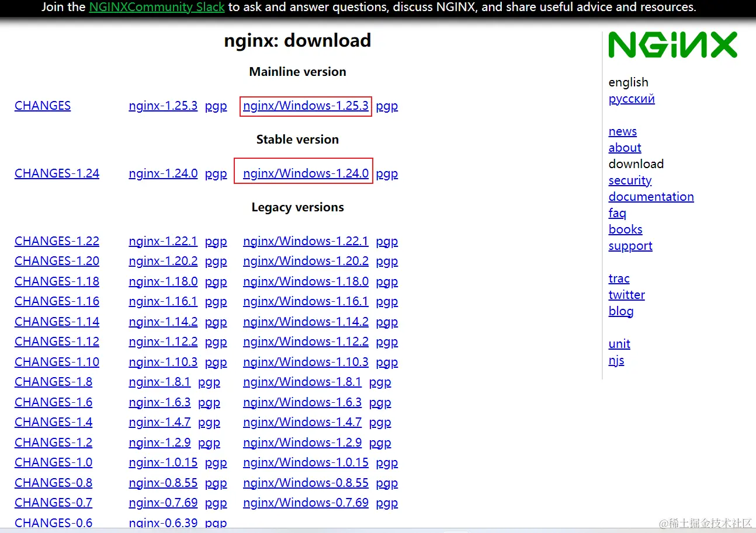Open the unit project link
The width and height of the screenshot is (756, 533).
[619, 344]
